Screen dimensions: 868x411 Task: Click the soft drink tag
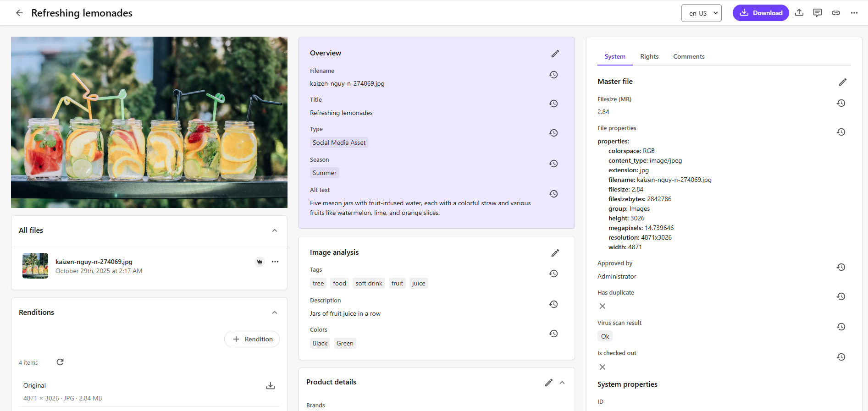(x=369, y=283)
